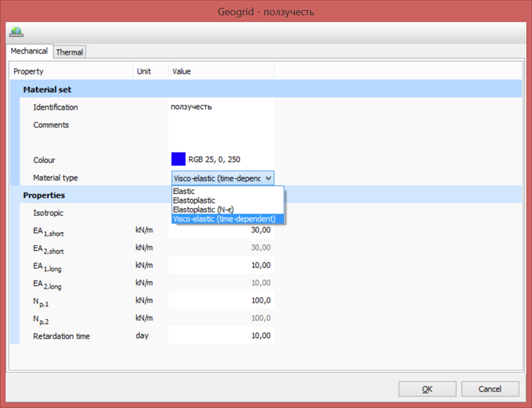Choose Elastic from the material type list
Screen dimensions: 532x408
tap(184, 191)
